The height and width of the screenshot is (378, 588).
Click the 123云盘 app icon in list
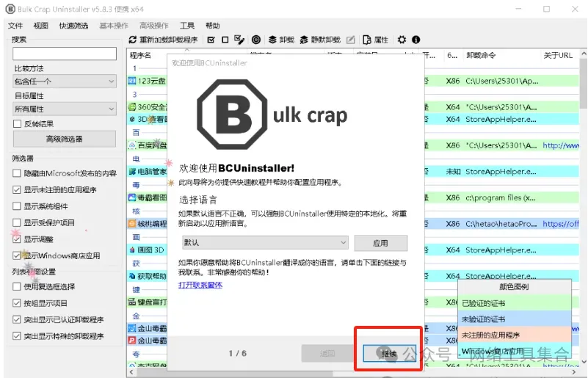132,81
